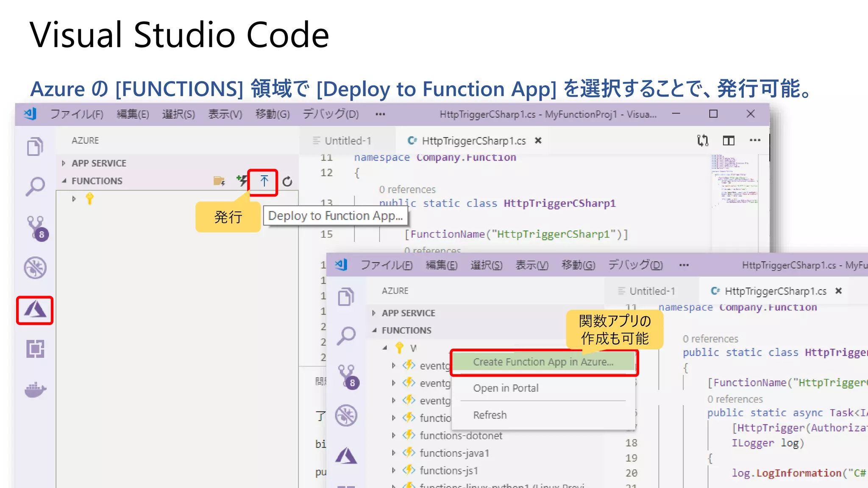Collapse FUNCTIONS section in back window
Image resolution: width=868 pixels, height=488 pixels.
point(64,181)
